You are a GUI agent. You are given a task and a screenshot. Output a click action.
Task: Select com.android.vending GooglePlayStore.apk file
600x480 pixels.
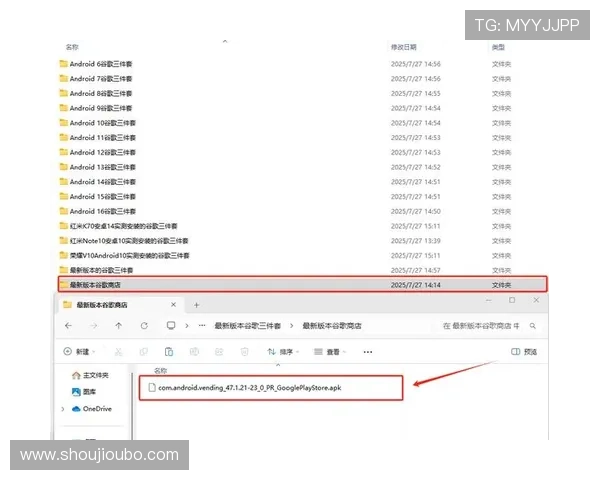click(x=271, y=388)
